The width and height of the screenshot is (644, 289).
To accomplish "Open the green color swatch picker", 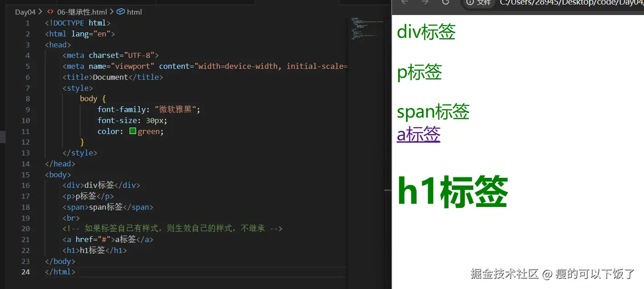I will coord(133,131).
